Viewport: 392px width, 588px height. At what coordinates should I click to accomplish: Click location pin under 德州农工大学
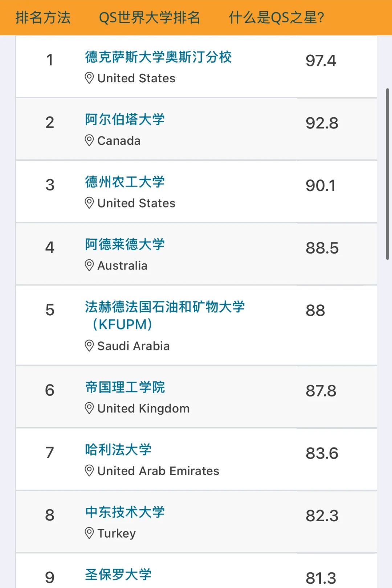coord(89,203)
